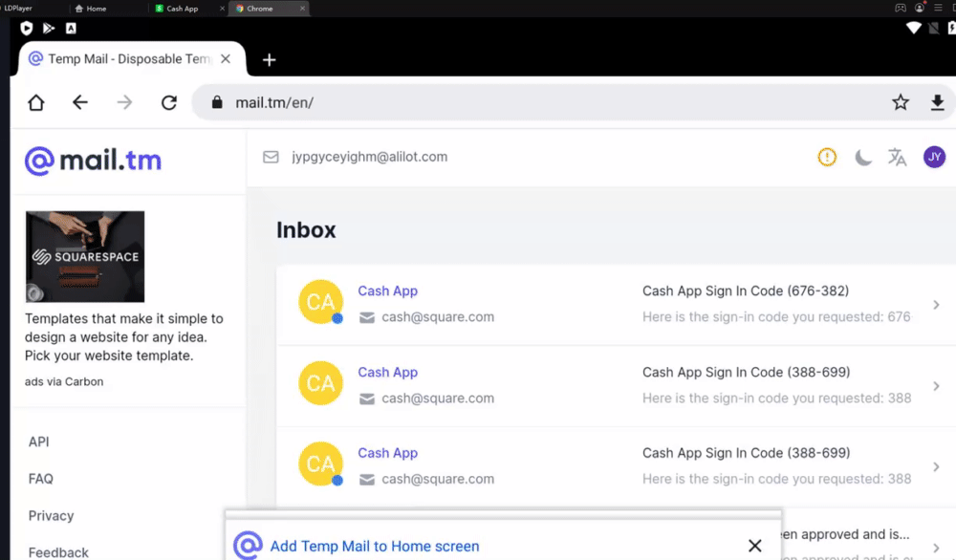Image resolution: width=956 pixels, height=560 pixels.
Task: Open the Squarespace ad image
Action: pyautogui.click(x=85, y=256)
